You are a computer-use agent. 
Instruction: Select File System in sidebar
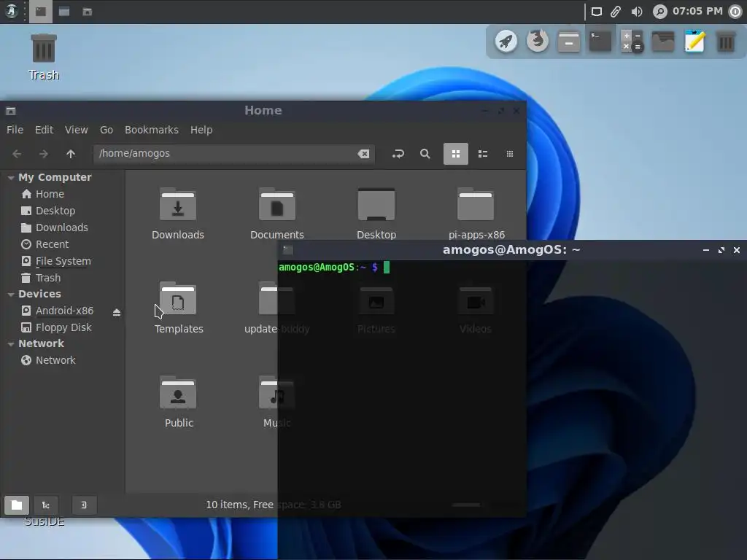63,261
